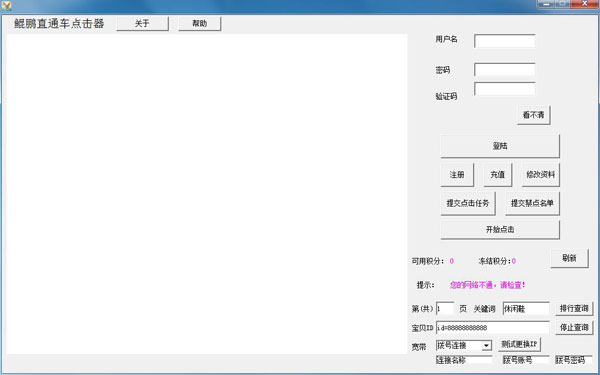600x375 pixels.
Task: Open the 帮助 button
Action: (200, 23)
